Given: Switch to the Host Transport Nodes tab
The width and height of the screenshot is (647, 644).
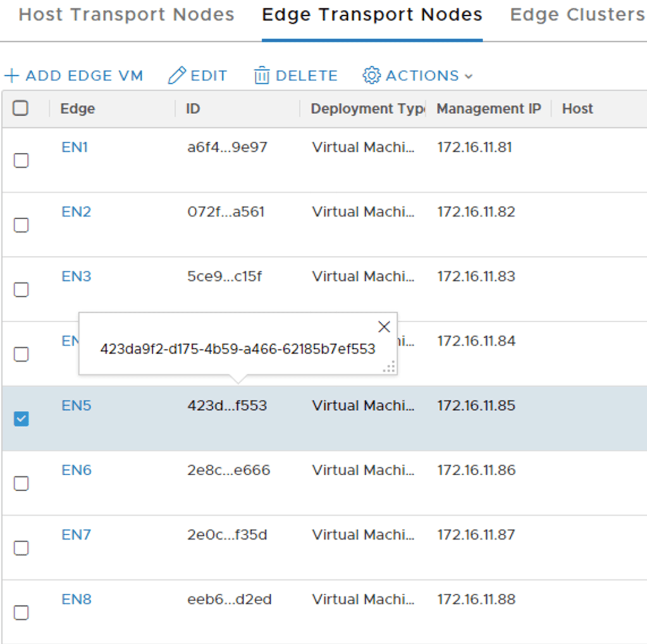Looking at the screenshot, I should 126,14.
